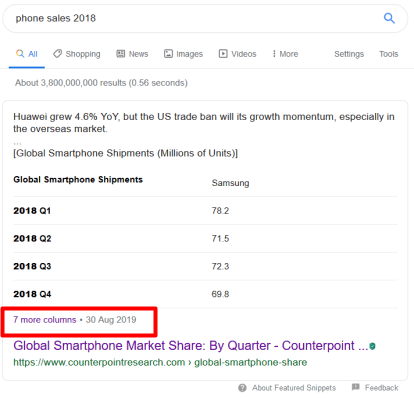Send Feedback on the snippet
This screenshot has width=414, height=398.
(x=381, y=388)
